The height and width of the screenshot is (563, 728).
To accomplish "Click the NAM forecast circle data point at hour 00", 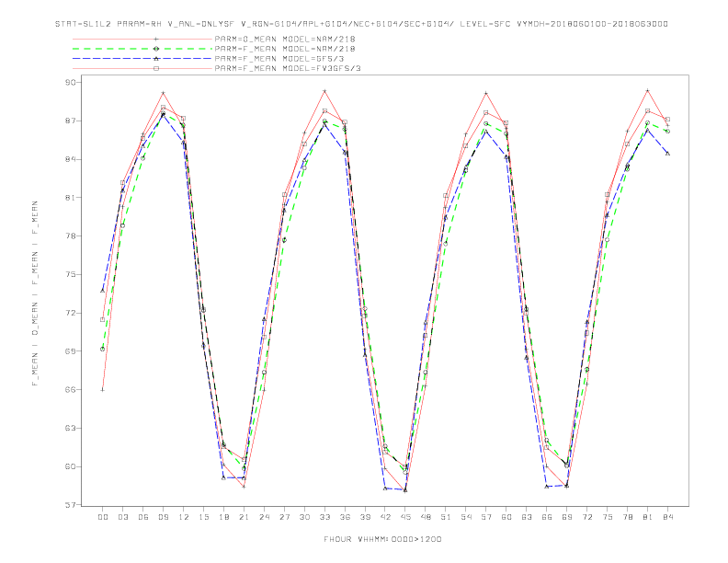I will point(103,349).
